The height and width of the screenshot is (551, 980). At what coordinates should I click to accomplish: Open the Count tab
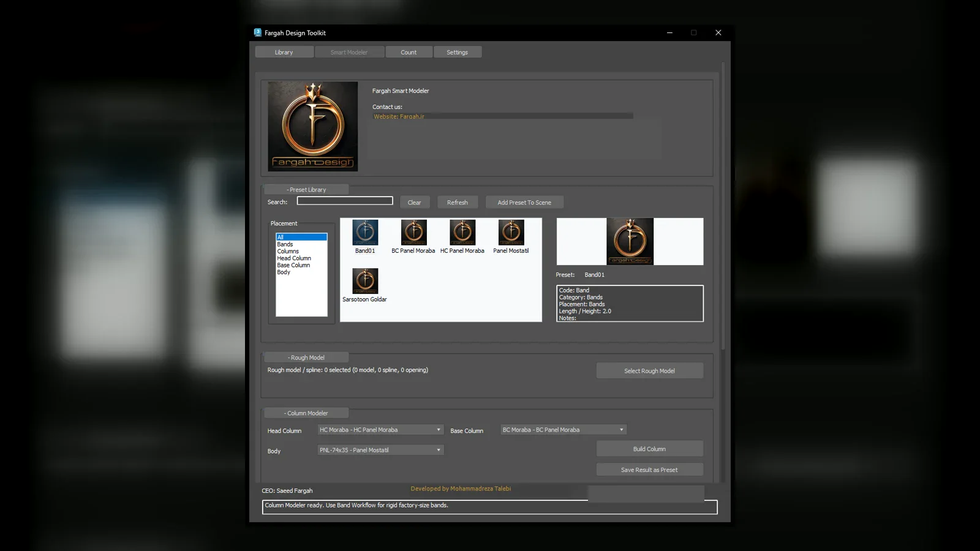[x=409, y=53]
